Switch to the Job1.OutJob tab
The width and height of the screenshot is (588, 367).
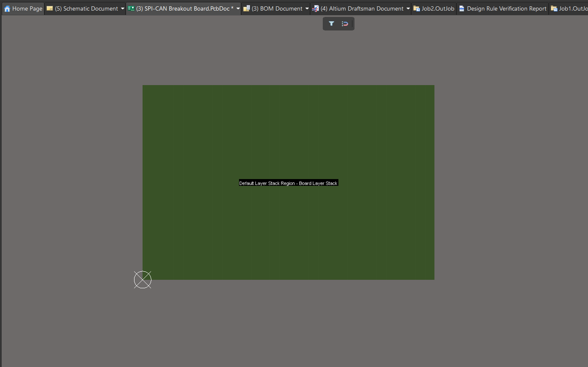click(569, 8)
